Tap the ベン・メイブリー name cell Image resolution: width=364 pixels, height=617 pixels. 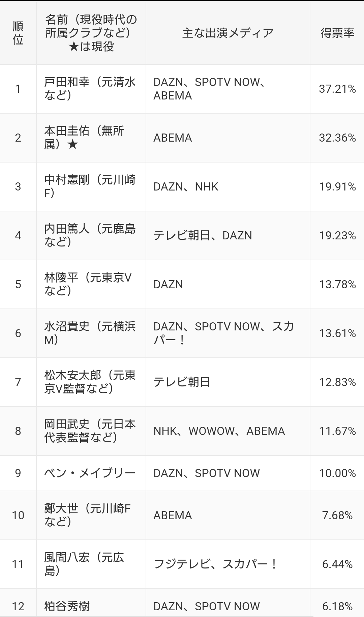point(91,473)
